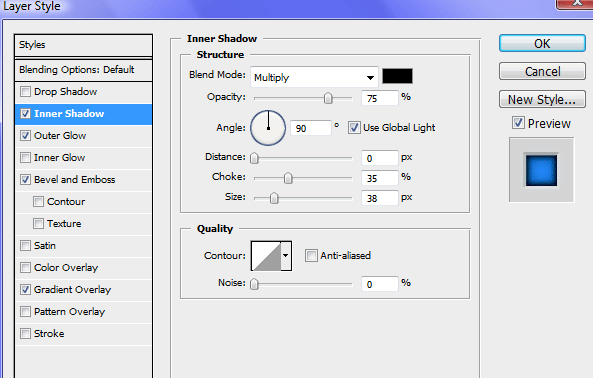Enable the Drop Shadow checkbox
The height and width of the screenshot is (378, 593).
[25, 91]
